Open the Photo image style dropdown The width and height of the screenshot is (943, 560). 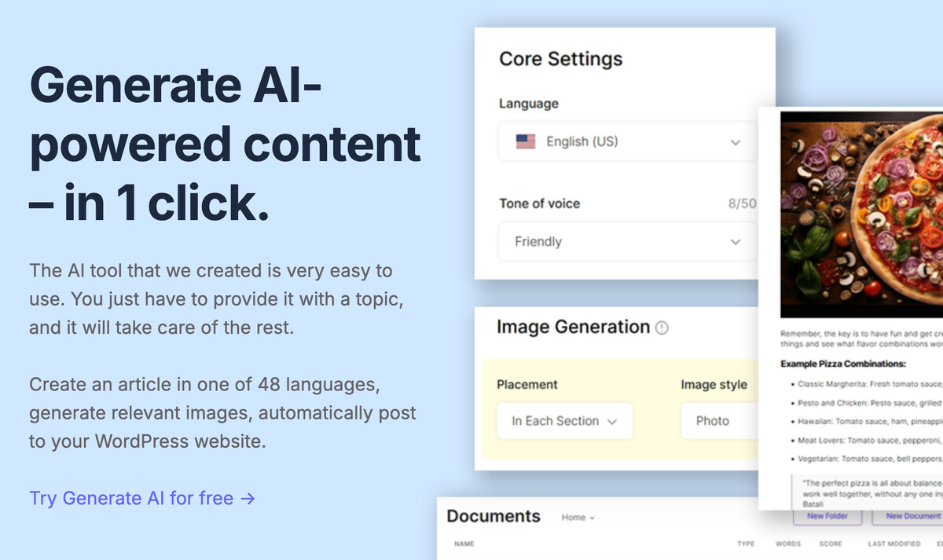[x=719, y=421]
